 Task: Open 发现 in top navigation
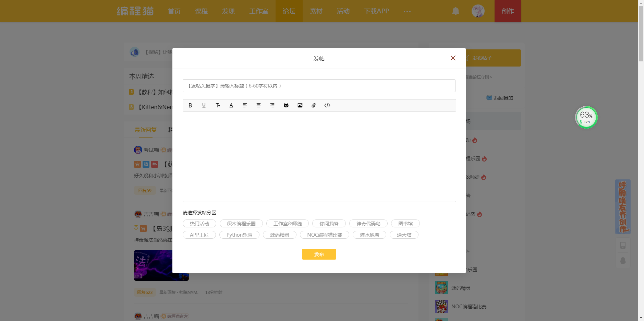click(228, 11)
